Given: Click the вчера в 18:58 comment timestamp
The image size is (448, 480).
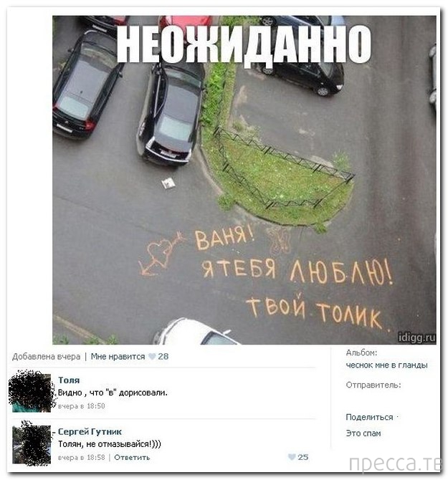Looking at the screenshot, I should 82,457.
